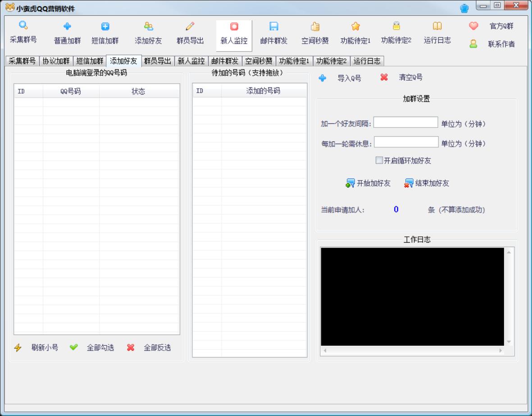Click the 清空Q号 red cross icon
This screenshot has width=532, height=416.
point(385,78)
